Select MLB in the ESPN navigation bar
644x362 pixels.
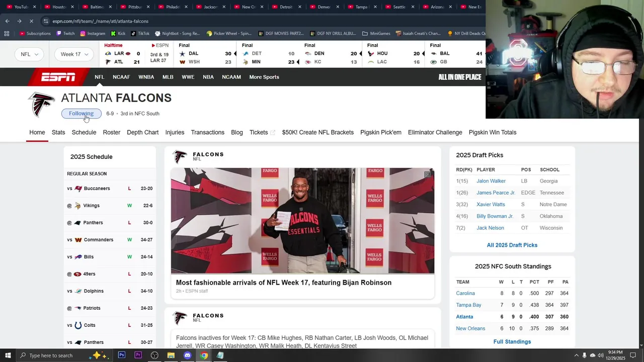click(168, 77)
